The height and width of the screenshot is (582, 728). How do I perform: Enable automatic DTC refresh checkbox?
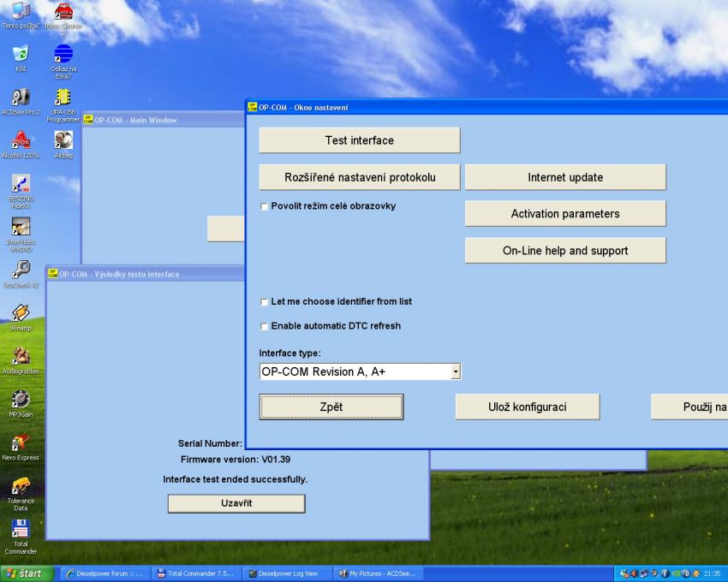click(x=264, y=326)
